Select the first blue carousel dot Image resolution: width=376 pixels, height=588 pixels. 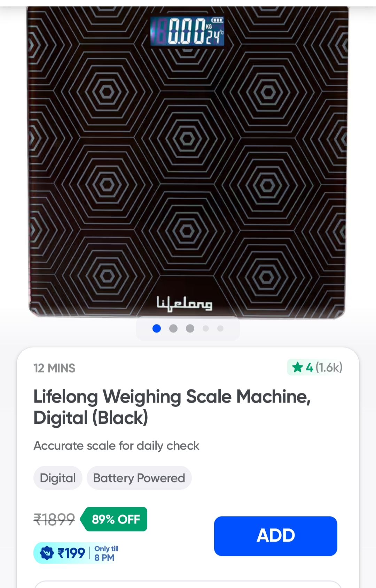157,328
